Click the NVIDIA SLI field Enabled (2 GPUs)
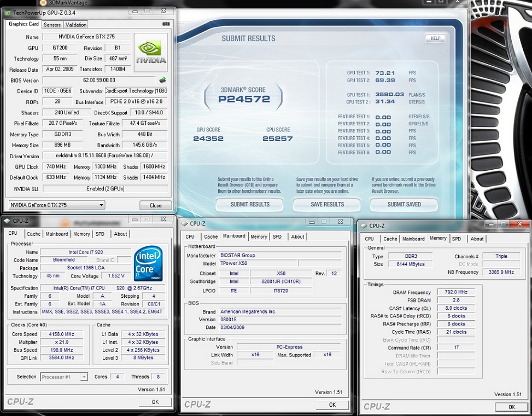The image size is (532, 416). 105,189
